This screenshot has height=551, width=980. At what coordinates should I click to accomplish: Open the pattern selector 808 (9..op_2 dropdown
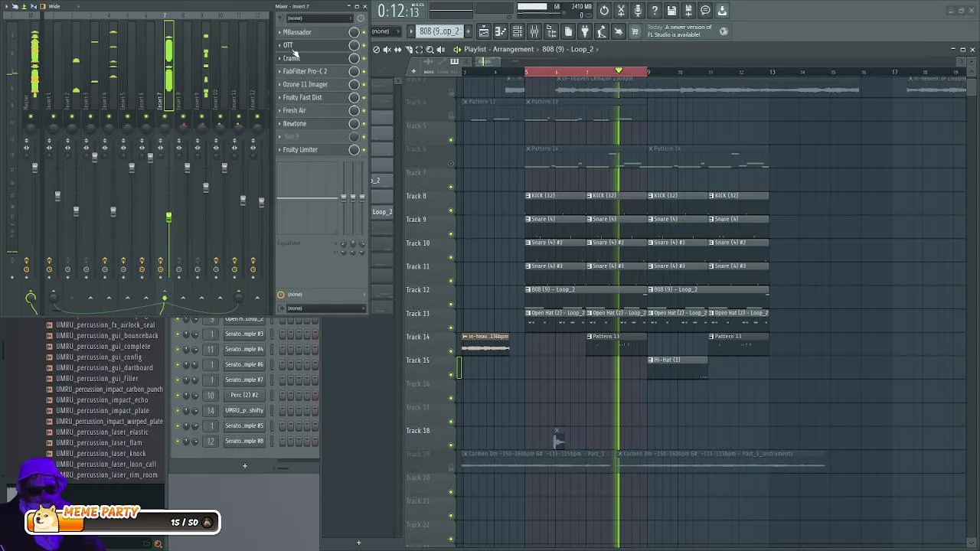tap(439, 31)
